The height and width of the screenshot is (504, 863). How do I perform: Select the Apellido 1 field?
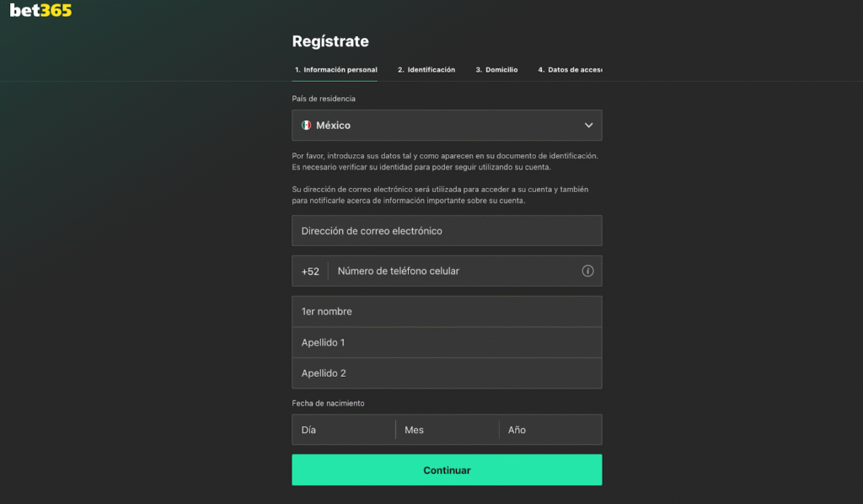tap(447, 342)
